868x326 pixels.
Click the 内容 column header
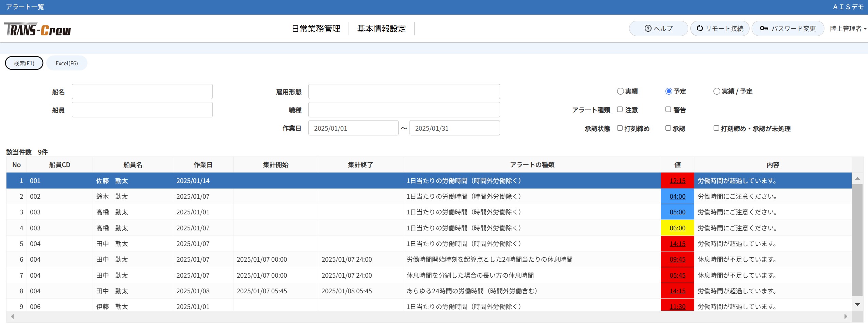[x=773, y=165]
